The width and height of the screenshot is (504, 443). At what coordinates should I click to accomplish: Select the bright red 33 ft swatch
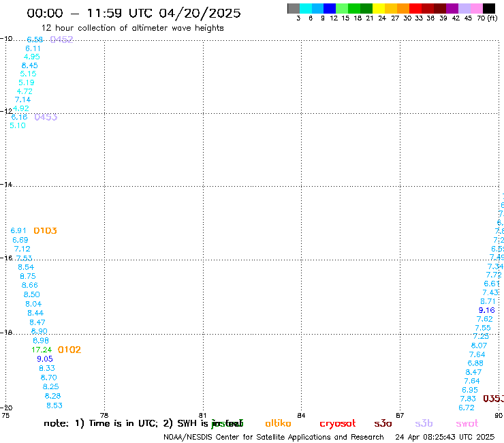click(415, 8)
